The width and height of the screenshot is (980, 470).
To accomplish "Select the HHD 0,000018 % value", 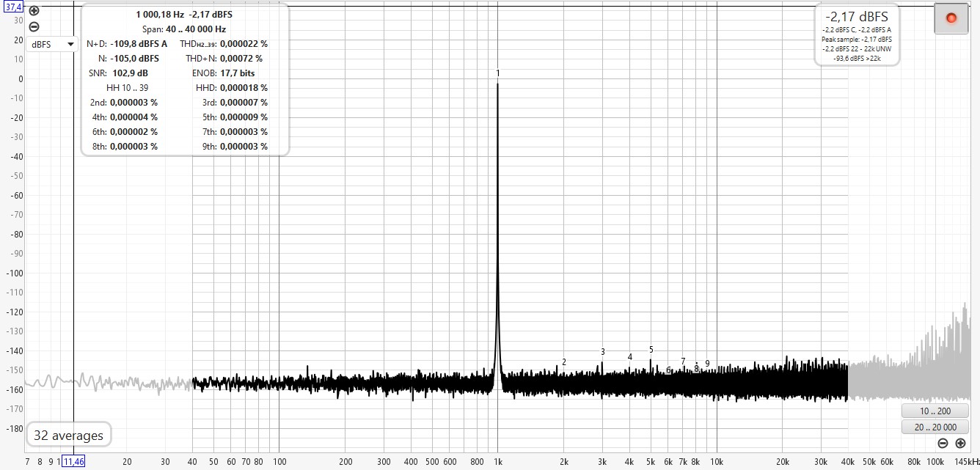I will [x=244, y=88].
